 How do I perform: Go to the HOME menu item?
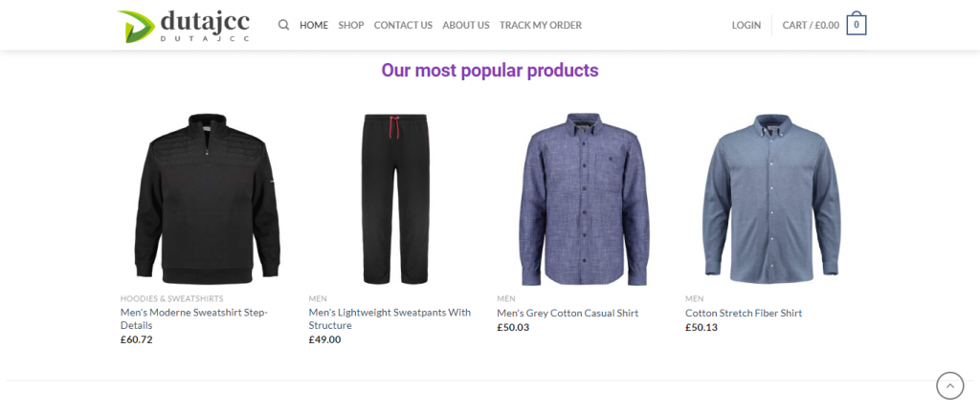click(314, 25)
